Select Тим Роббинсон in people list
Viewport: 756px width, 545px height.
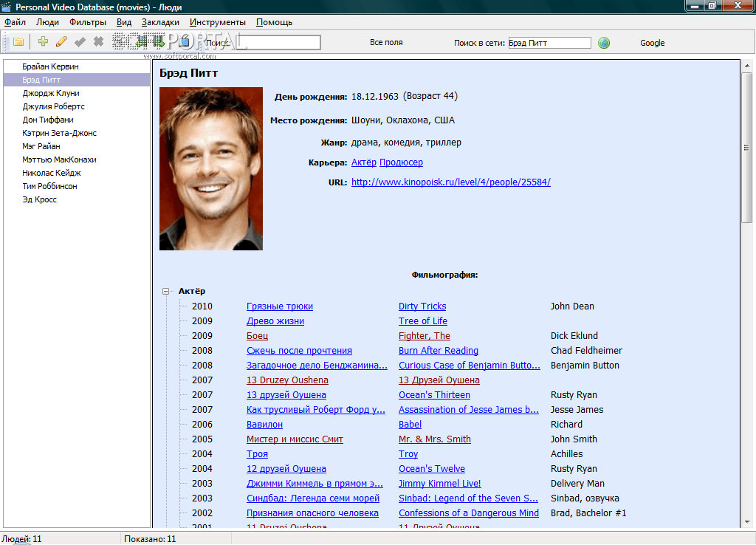(49, 186)
